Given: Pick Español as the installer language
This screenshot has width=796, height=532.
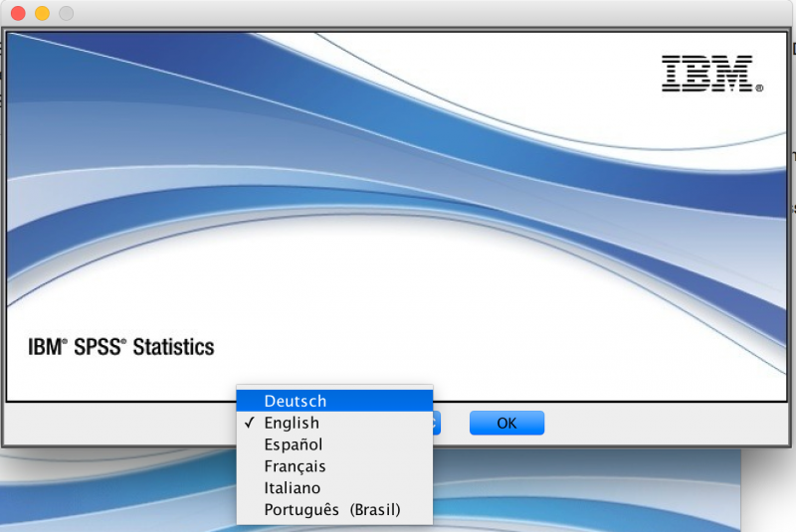Looking at the screenshot, I should click(334, 444).
